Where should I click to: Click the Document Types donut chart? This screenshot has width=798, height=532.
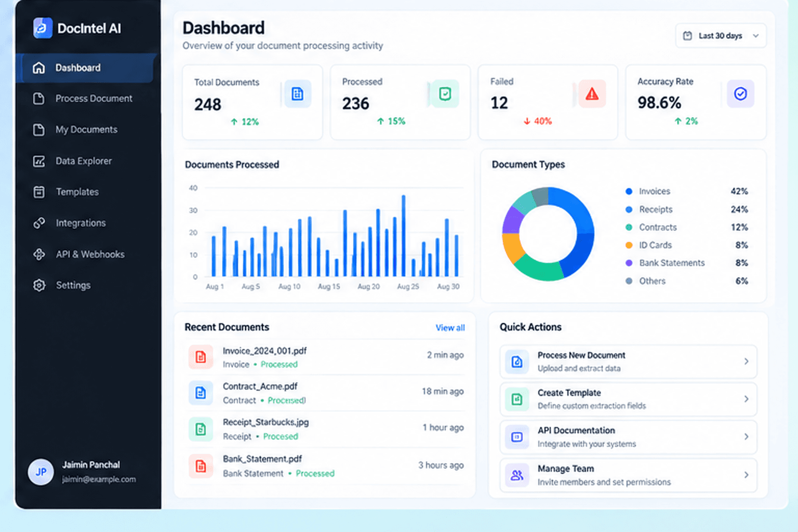(548, 234)
